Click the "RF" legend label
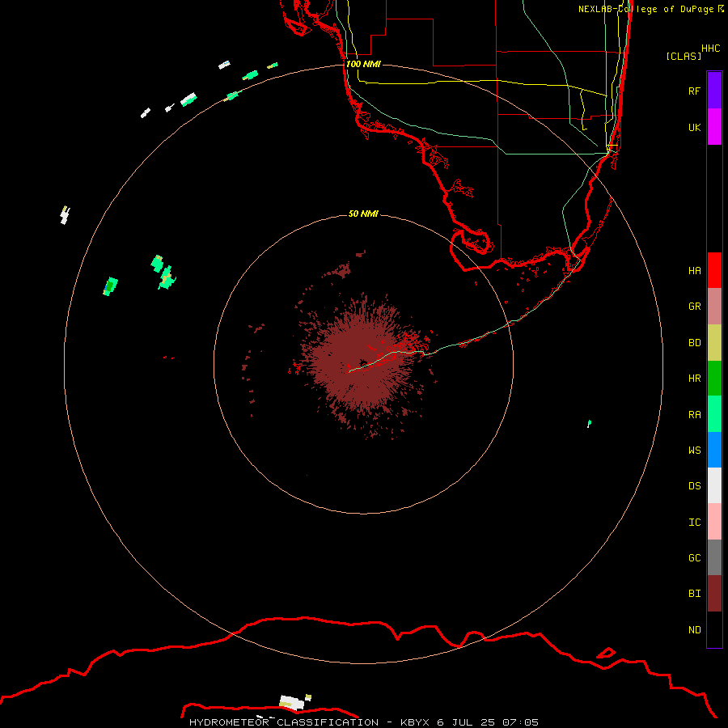 click(694, 91)
